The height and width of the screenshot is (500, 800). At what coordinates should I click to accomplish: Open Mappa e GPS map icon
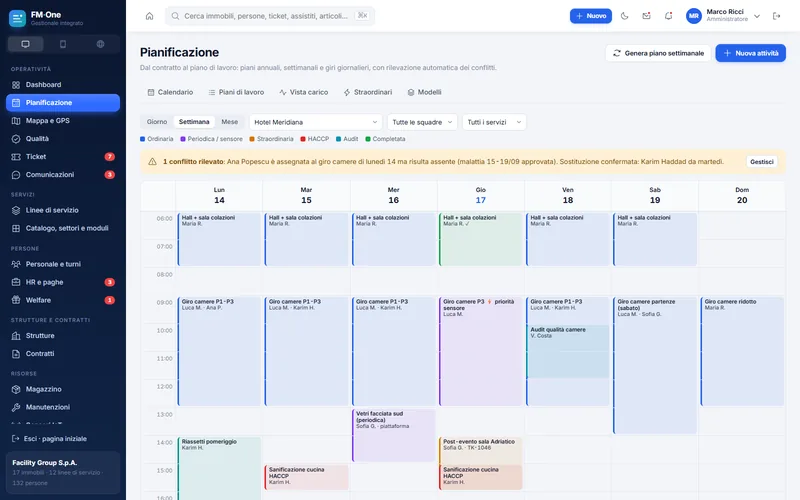tap(16, 121)
